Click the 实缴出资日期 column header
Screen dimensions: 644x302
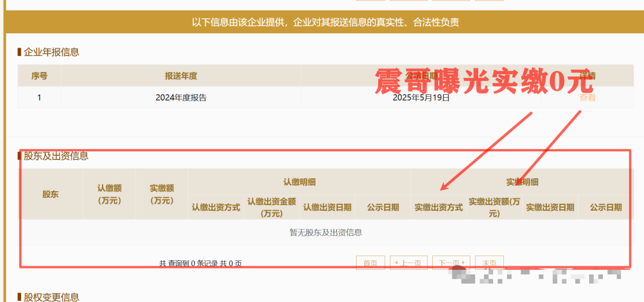550,207
